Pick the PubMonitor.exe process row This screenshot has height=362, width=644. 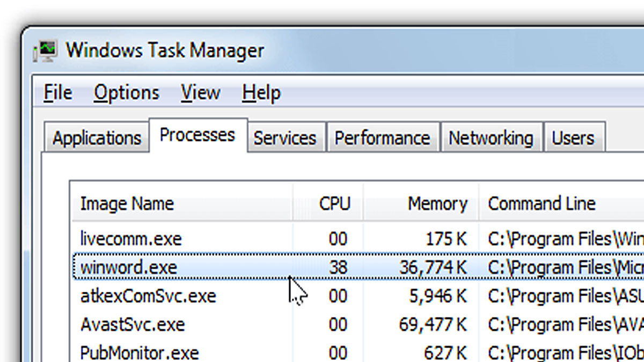coord(139,353)
